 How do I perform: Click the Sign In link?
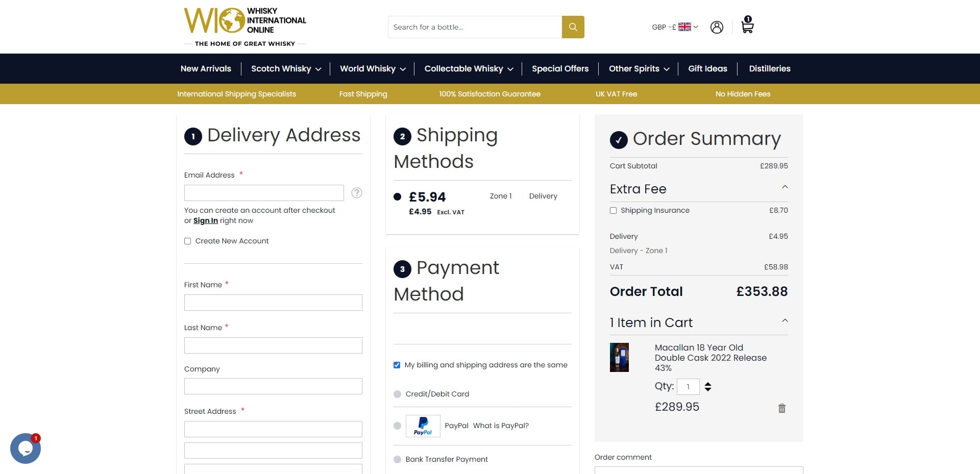[205, 221]
